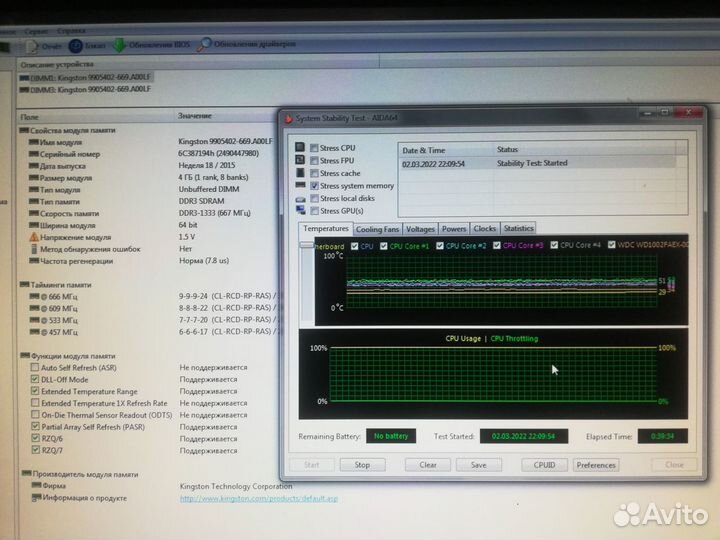Click the memory icon of DIMM1 Kingston entry
Viewport: 720px width, 540px height.
pos(25,78)
